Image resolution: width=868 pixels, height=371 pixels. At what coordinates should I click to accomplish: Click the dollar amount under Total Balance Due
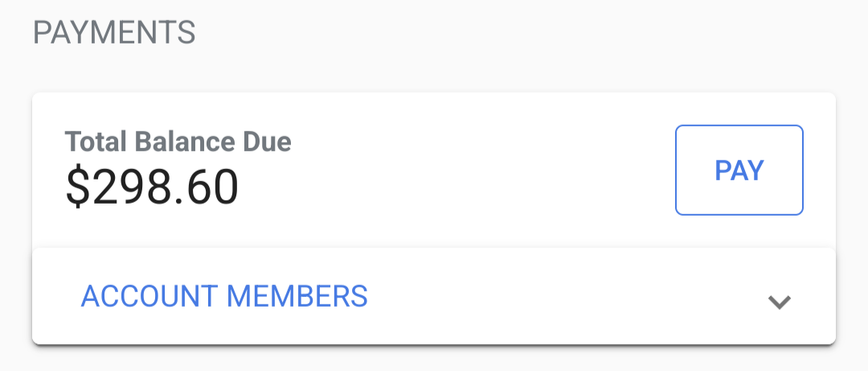point(152,187)
